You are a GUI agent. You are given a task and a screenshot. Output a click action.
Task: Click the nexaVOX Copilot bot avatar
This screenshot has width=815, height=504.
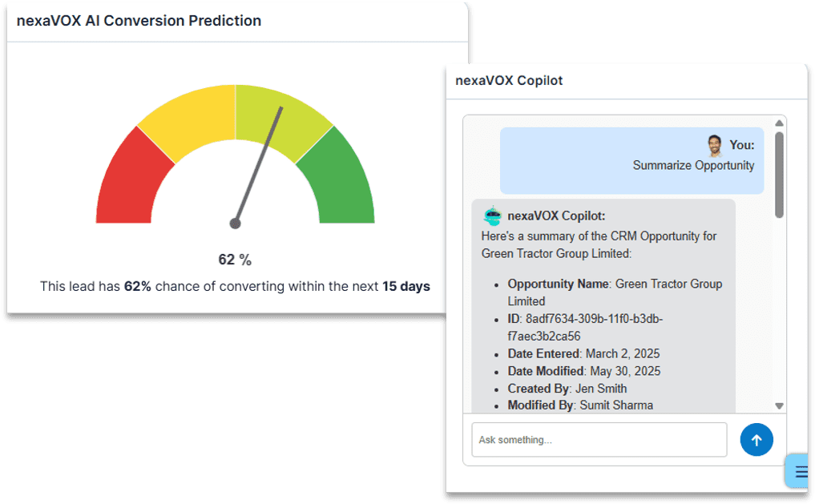pyautogui.click(x=492, y=216)
